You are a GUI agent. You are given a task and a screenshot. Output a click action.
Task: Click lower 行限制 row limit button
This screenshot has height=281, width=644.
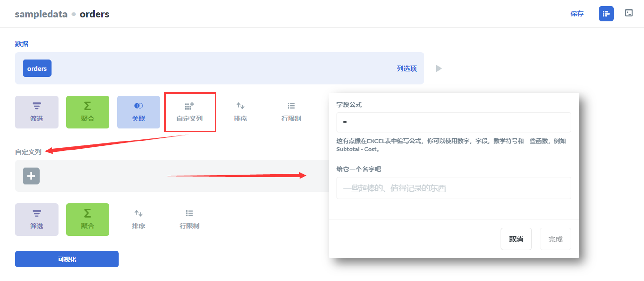tap(189, 219)
